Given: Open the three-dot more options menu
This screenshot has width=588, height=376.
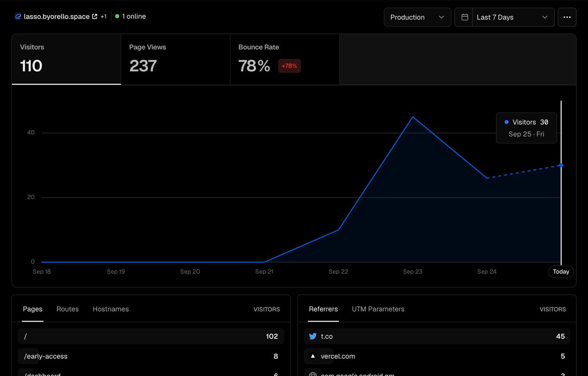Looking at the screenshot, I should [567, 17].
